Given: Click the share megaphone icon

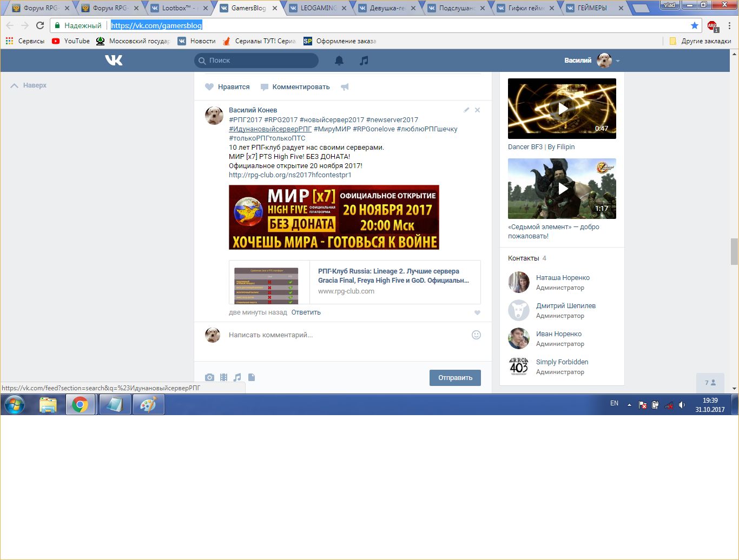Looking at the screenshot, I should 345,87.
